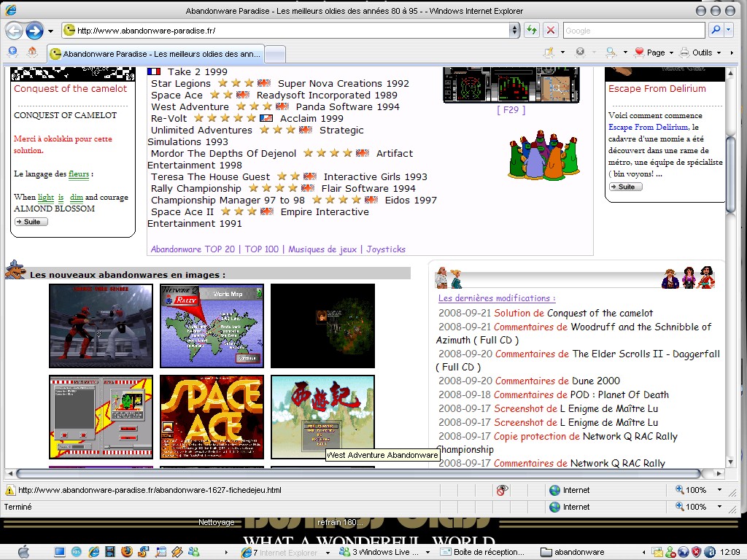Open the recent pages dropdown beside Forward

click(50, 31)
